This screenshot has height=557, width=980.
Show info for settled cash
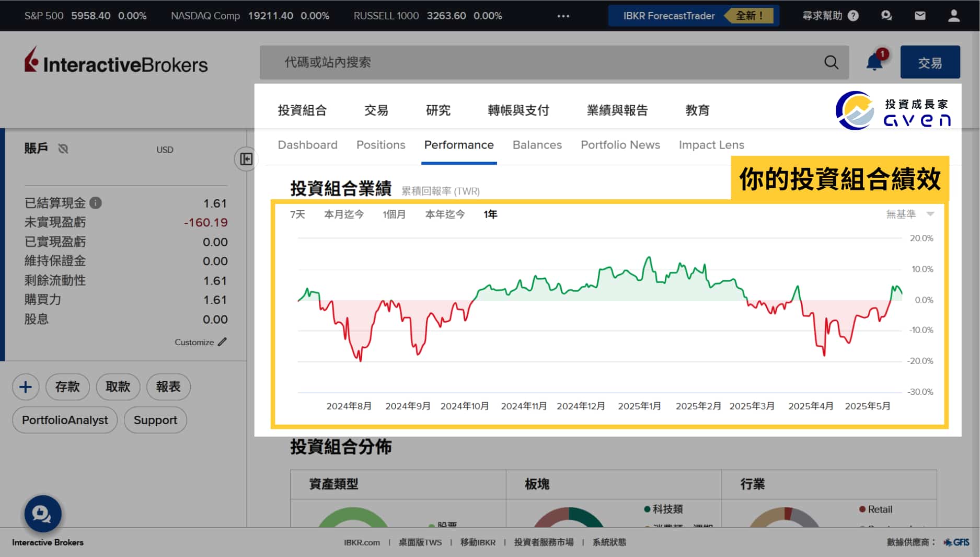96,202
